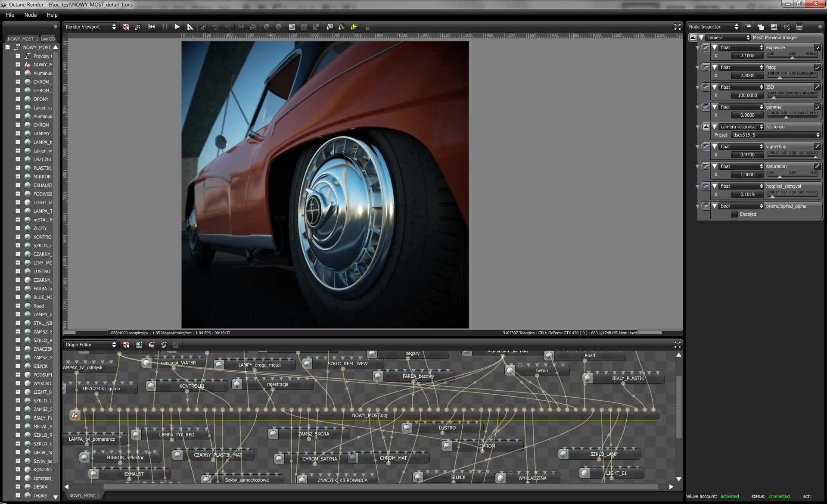Switch to the Live DB tab
The height and width of the screenshot is (504, 827).
(x=48, y=39)
